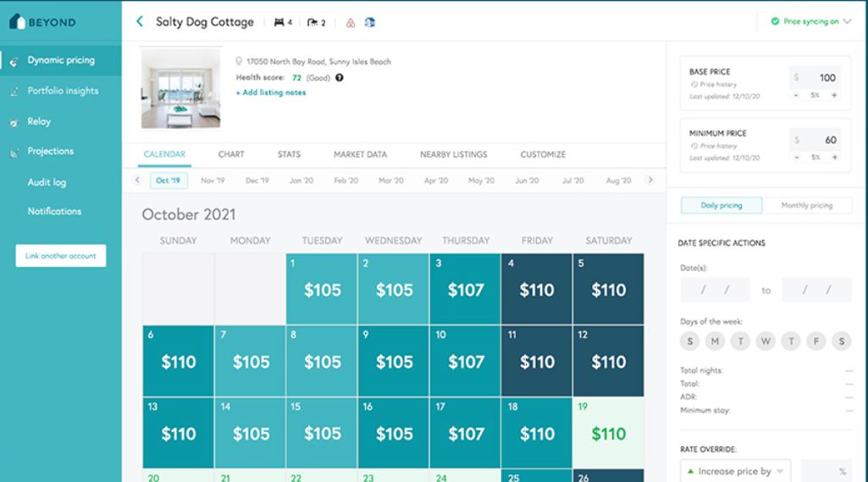Go back using the left arrow beside Salty Dog Cottage

pyautogui.click(x=140, y=22)
